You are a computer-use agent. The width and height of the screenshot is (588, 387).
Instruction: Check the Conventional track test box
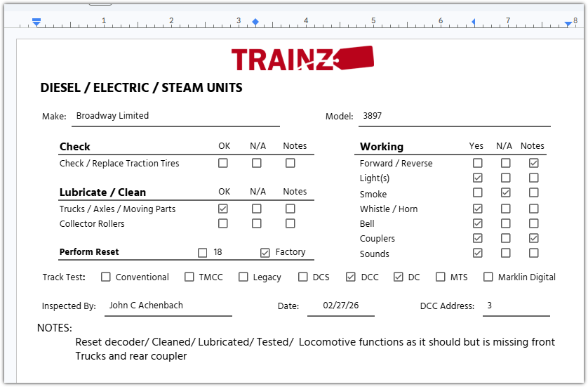point(106,277)
